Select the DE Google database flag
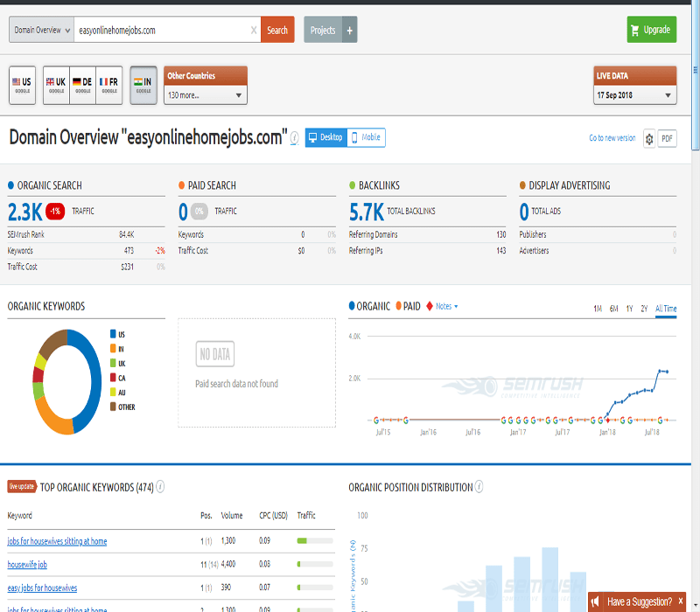Screen dimensions: 700x612 tap(82, 85)
